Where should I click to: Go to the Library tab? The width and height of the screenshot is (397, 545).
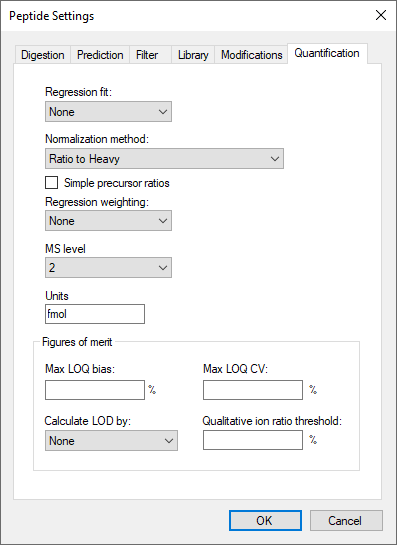pos(193,55)
